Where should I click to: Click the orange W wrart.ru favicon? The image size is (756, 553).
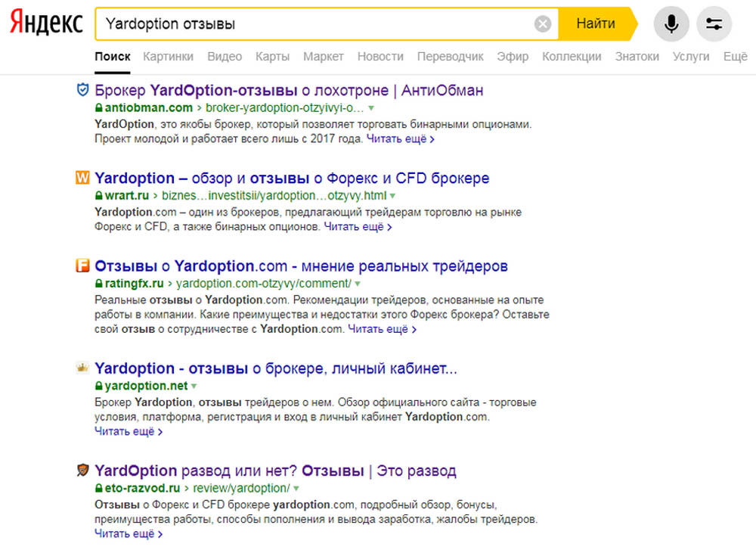(x=82, y=178)
